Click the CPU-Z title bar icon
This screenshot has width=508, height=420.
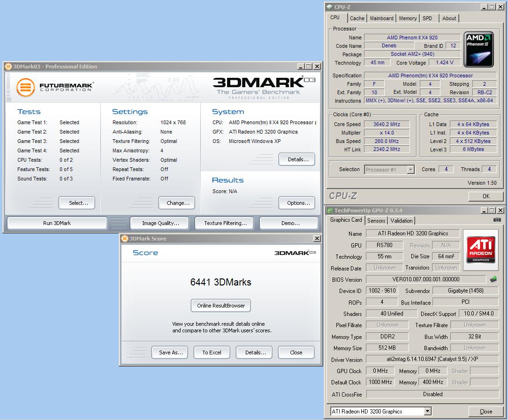[330, 7]
